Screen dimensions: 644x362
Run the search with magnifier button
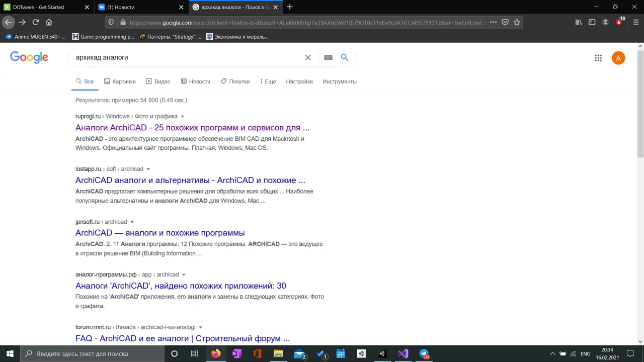click(x=345, y=57)
